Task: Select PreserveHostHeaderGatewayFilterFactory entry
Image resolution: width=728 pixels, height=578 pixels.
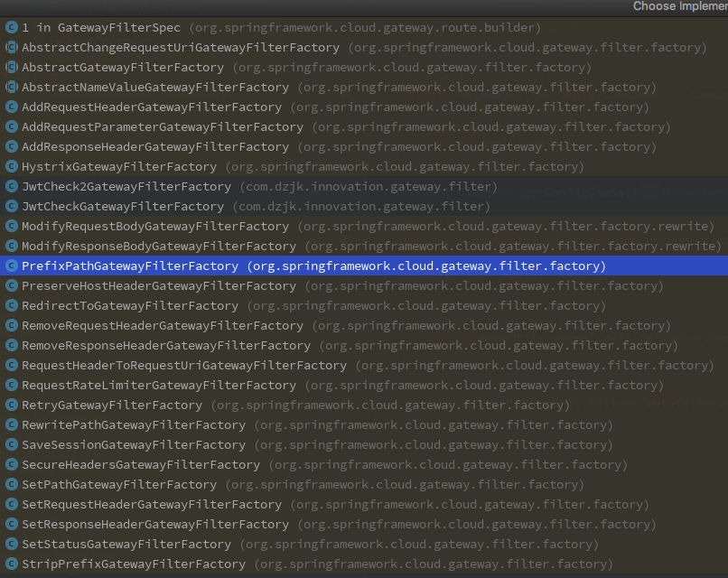Action: pyautogui.click(x=364, y=286)
